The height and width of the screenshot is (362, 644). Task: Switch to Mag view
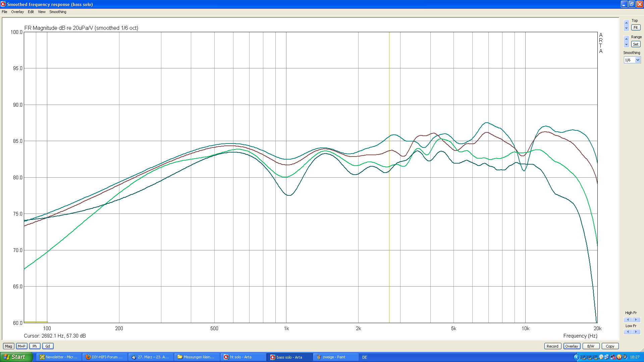coord(8,346)
